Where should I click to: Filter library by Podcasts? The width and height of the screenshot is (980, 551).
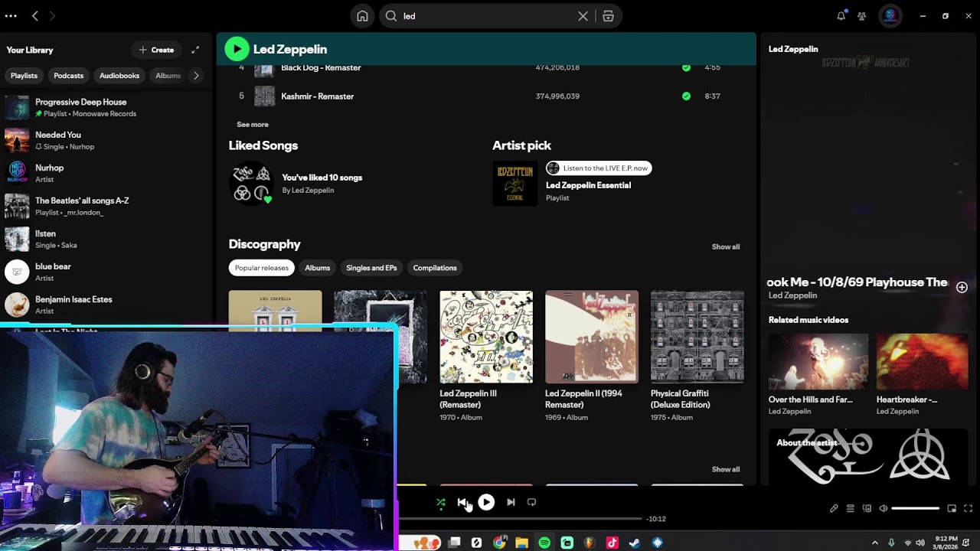(68, 76)
